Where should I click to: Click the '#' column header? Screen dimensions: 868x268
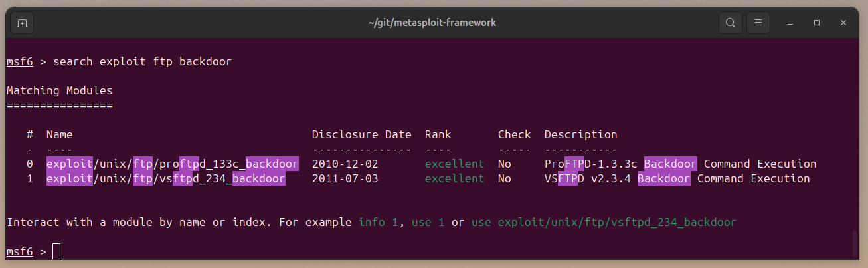pyautogui.click(x=30, y=134)
